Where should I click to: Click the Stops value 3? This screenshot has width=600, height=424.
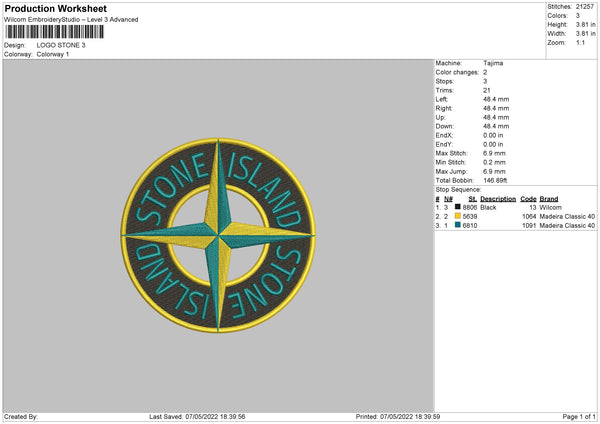pos(485,82)
